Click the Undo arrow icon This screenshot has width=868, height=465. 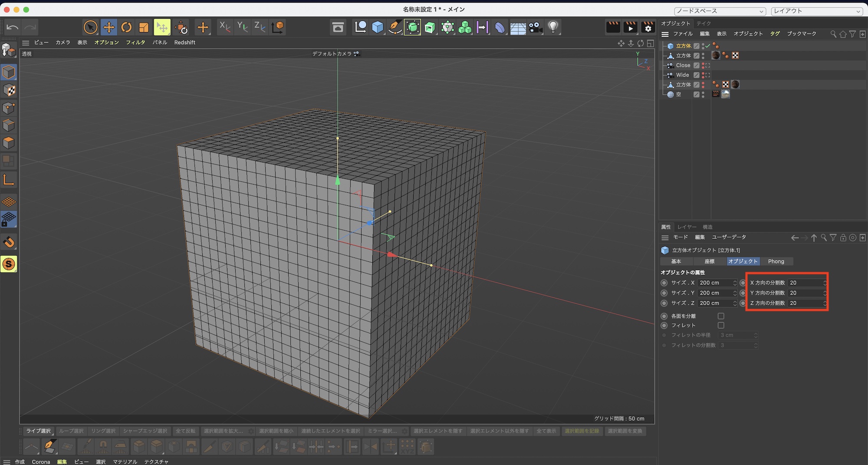(x=12, y=27)
